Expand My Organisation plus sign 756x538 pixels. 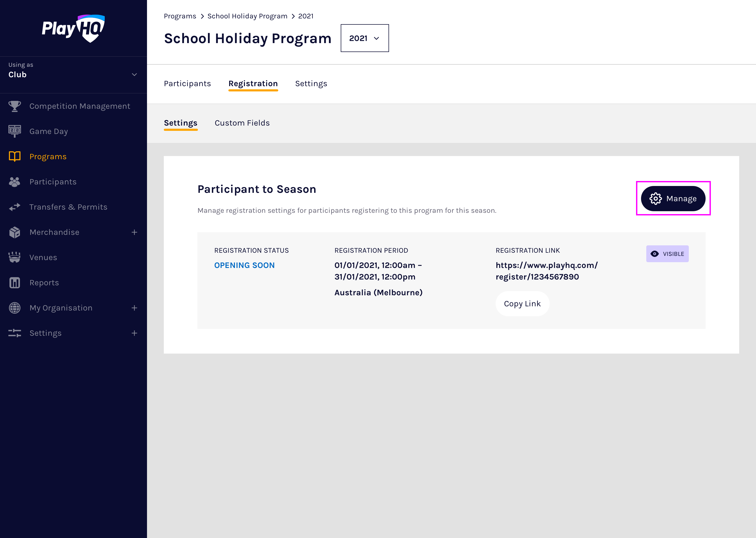[x=134, y=308]
